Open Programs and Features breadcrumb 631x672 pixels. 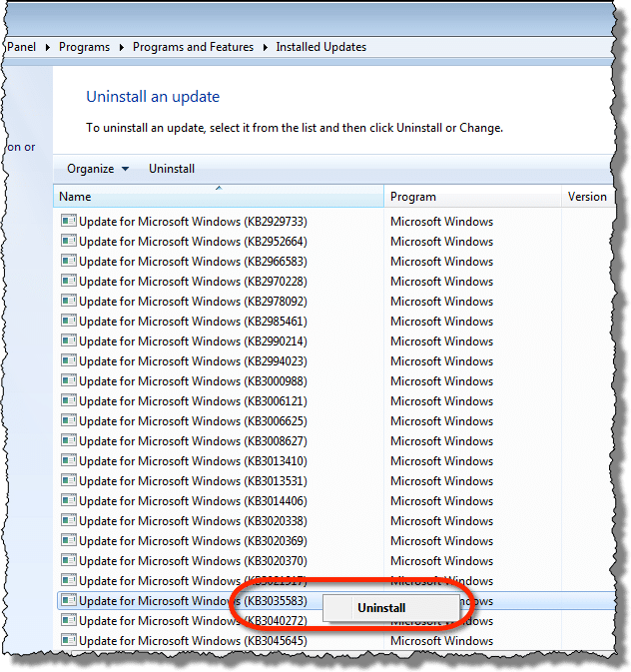[193, 47]
